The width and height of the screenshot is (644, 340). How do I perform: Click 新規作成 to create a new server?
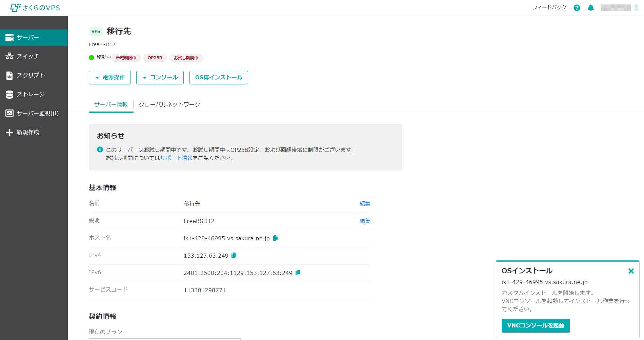29,132
